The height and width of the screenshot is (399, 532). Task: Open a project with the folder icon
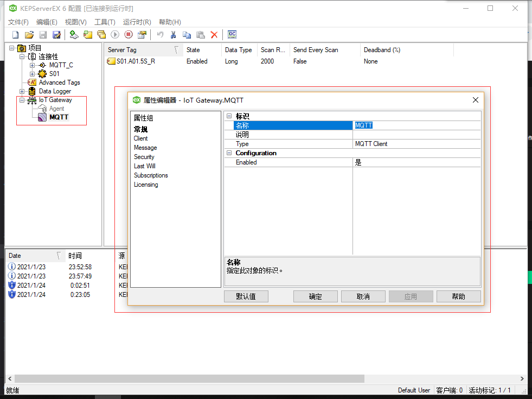(29, 35)
